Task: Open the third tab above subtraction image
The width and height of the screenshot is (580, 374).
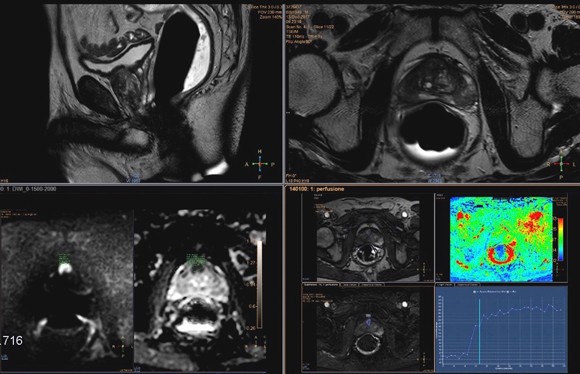Action: point(371,285)
